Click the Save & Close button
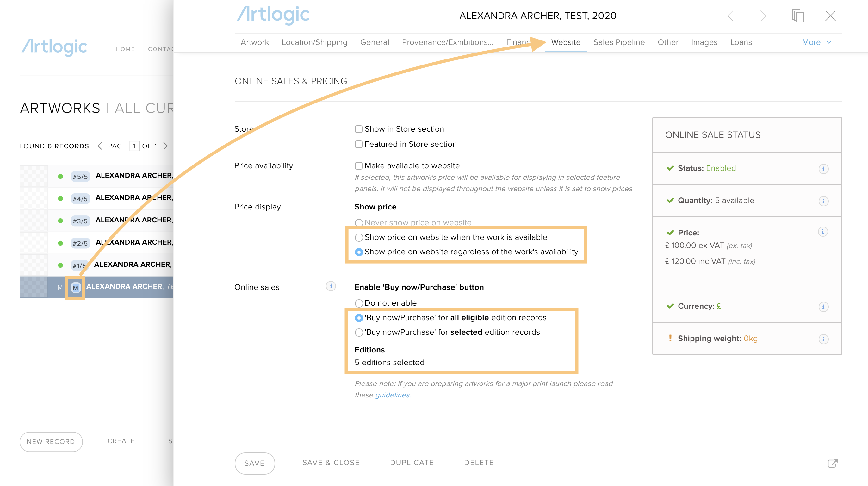Screen dimensions: 868x486 (x=331, y=463)
